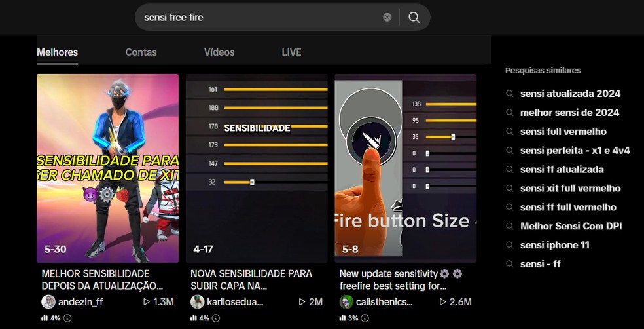
Task: Click search icon beside 'sensi ff full vermelho'
Action: pos(510,207)
